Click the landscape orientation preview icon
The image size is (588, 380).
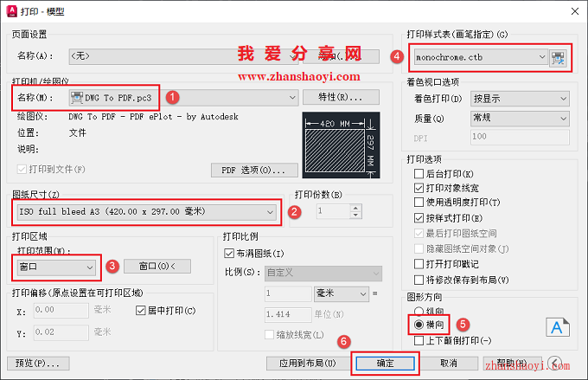pos(557,327)
